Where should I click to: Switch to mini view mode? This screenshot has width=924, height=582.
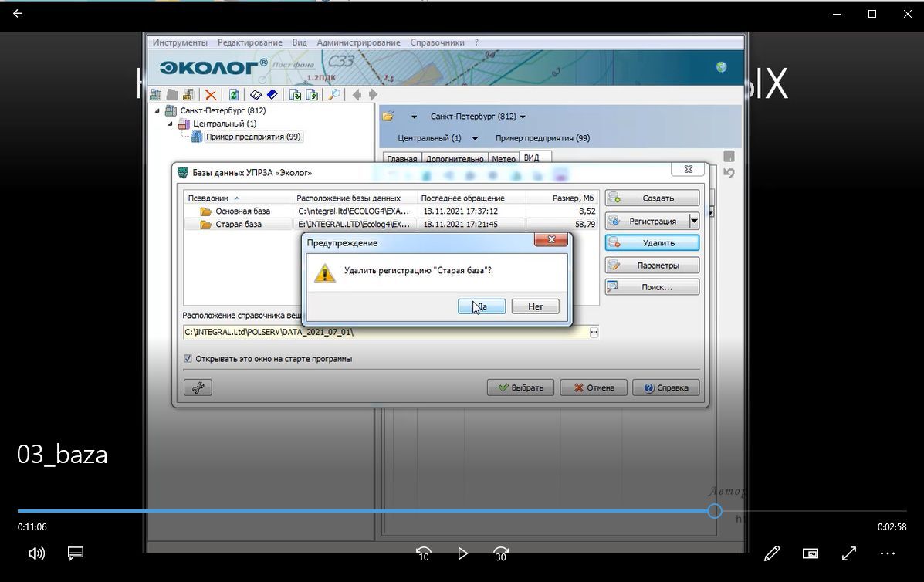point(811,553)
